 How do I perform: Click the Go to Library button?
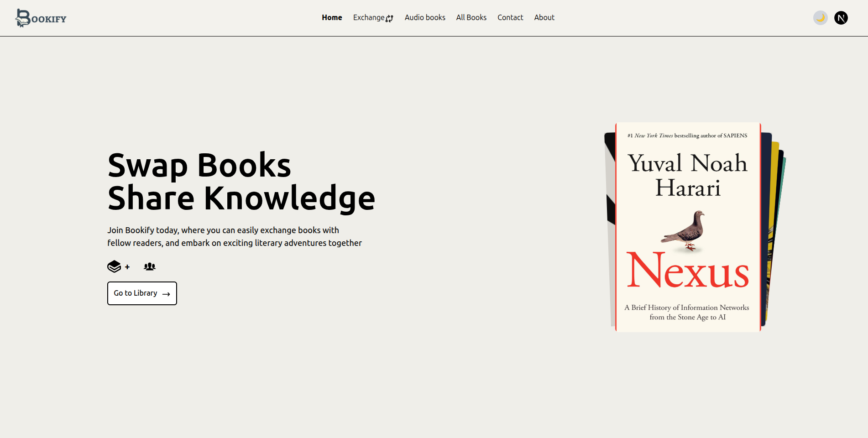point(142,293)
